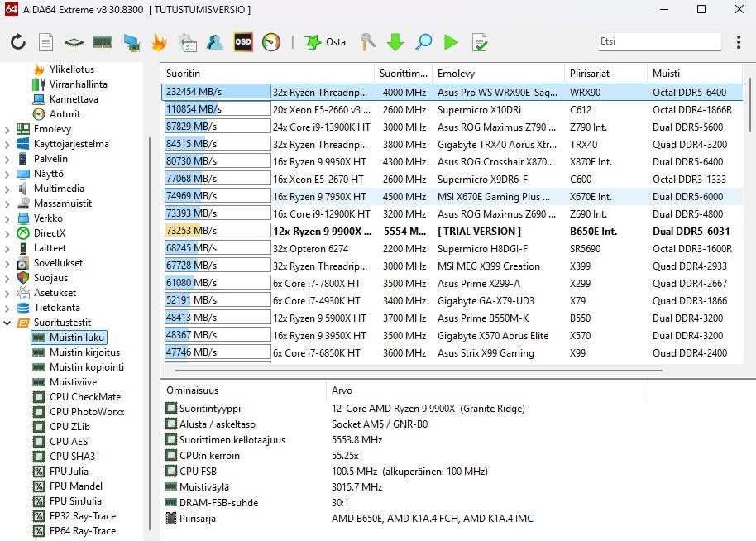Screen dimensions: 756x541
Task: Select FPU Julia benchmark
Action: (x=69, y=472)
